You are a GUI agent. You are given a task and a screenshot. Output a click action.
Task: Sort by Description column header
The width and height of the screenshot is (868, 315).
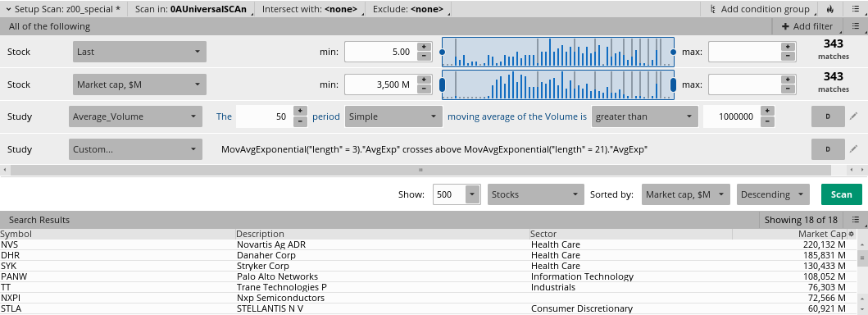click(382, 234)
